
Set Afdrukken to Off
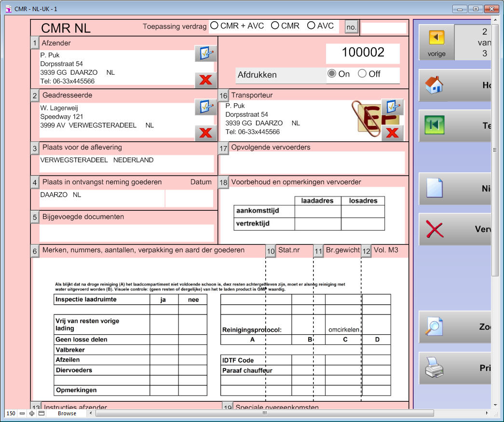[362, 74]
